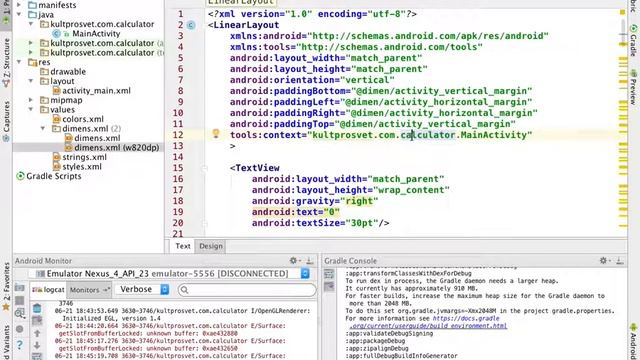This screenshot has height=360, width=640.
Task: Click the related class gutter icon at line 2
Action: tap(191, 25)
